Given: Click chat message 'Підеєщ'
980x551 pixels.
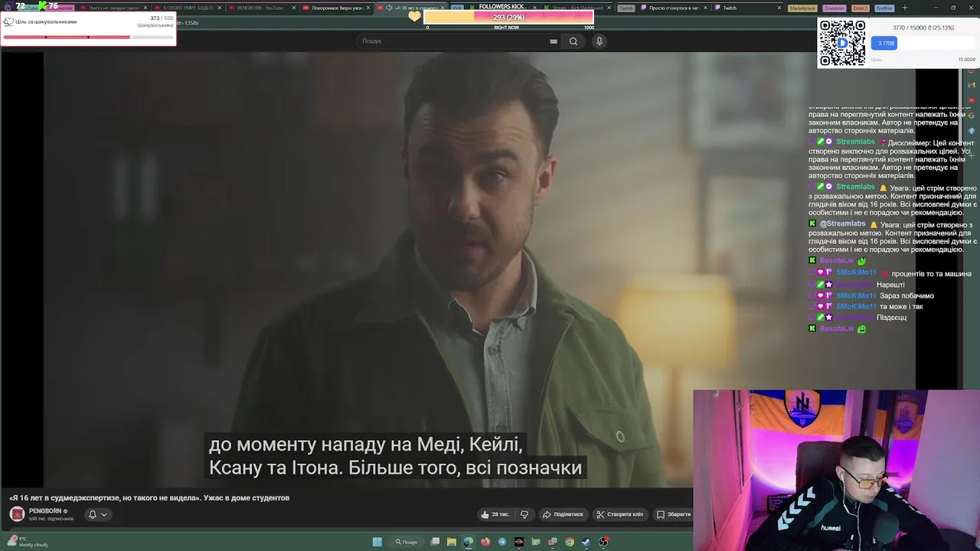Looking at the screenshot, I should coord(892,317).
